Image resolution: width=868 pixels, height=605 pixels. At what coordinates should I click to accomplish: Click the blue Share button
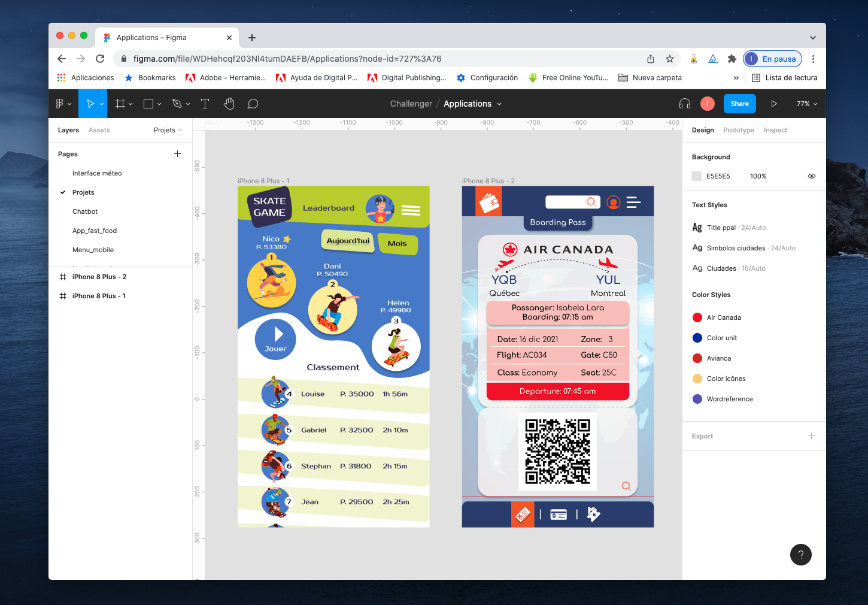(739, 104)
